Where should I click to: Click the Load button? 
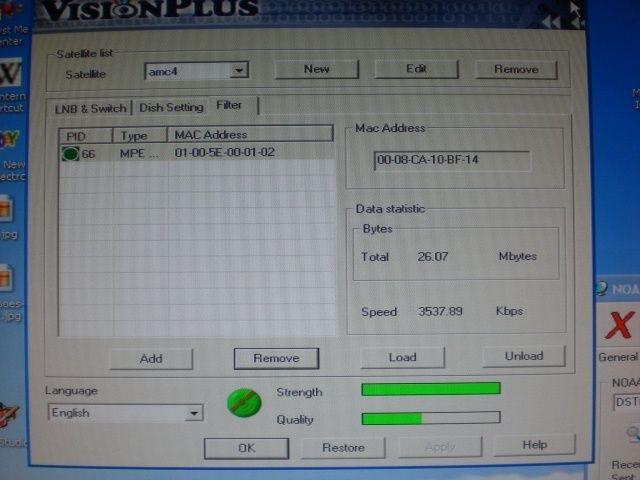[402, 358]
